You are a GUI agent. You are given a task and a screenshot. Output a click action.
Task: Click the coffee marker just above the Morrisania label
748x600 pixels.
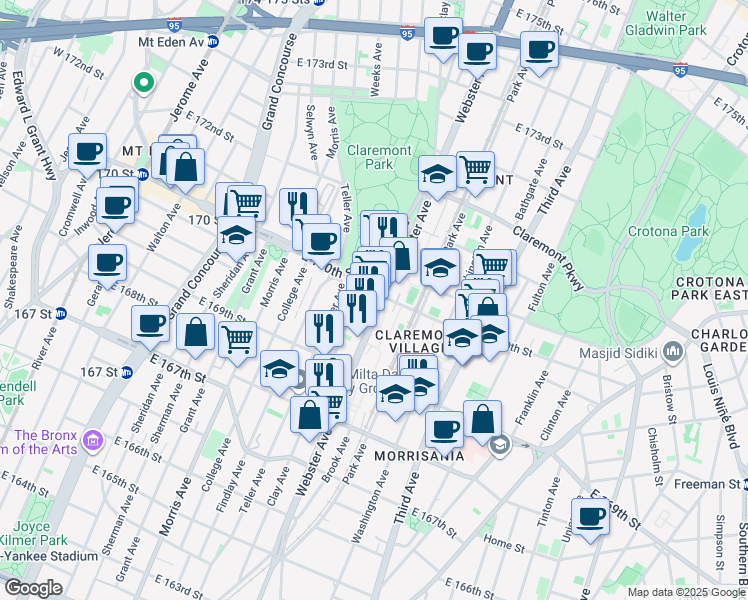(444, 431)
